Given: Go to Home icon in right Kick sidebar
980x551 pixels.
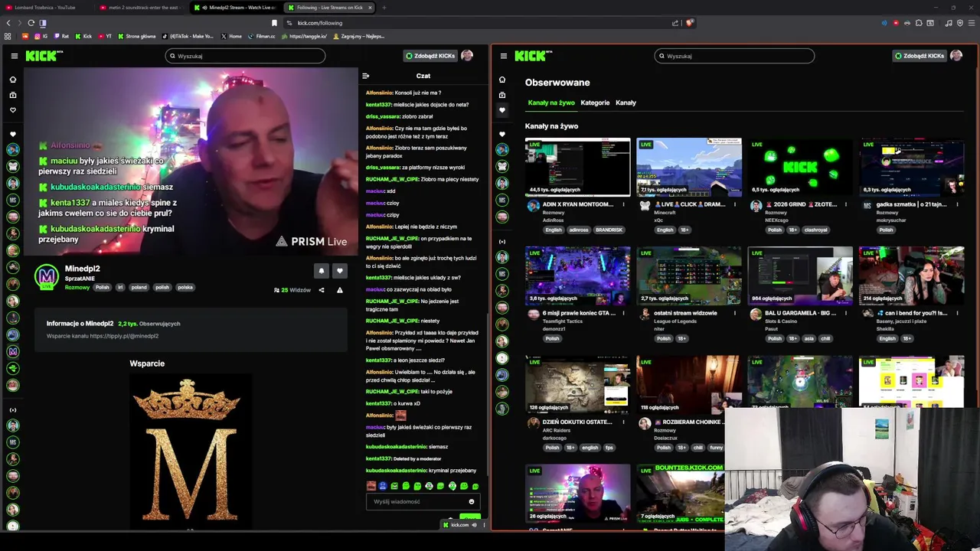Looking at the screenshot, I should (x=502, y=80).
